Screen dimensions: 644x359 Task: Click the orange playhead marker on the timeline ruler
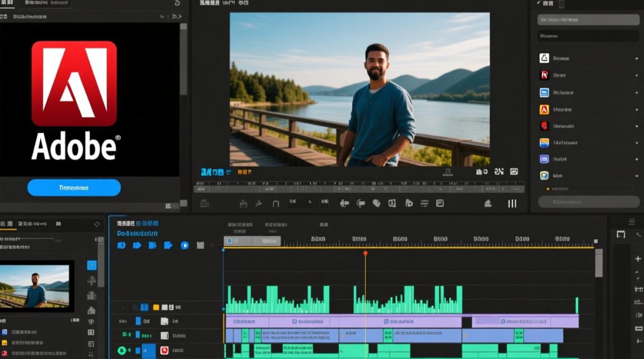point(365,253)
